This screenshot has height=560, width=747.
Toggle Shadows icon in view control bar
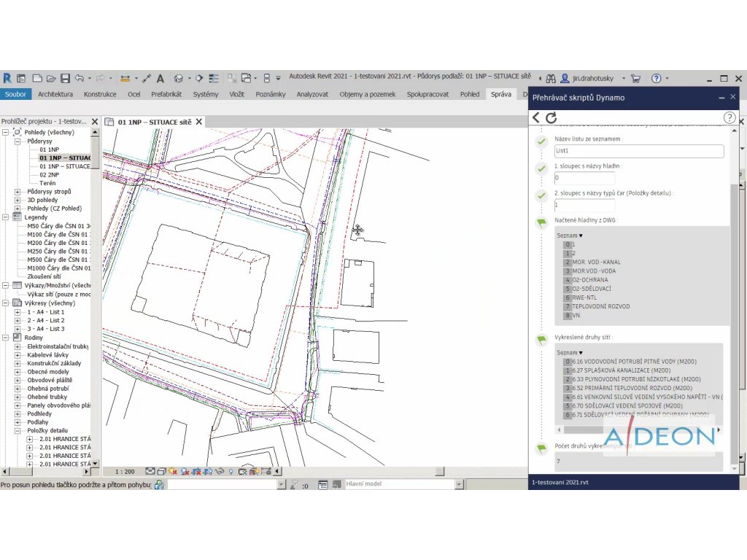pos(185,472)
